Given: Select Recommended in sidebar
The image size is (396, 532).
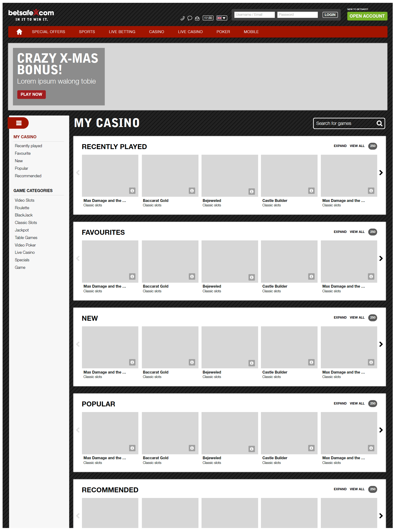Looking at the screenshot, I should 28,176.
